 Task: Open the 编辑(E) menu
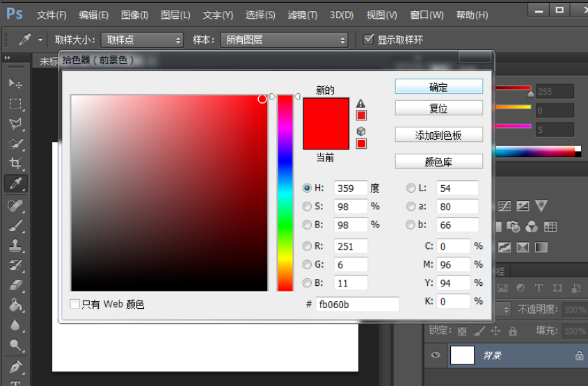pos(94,15)
